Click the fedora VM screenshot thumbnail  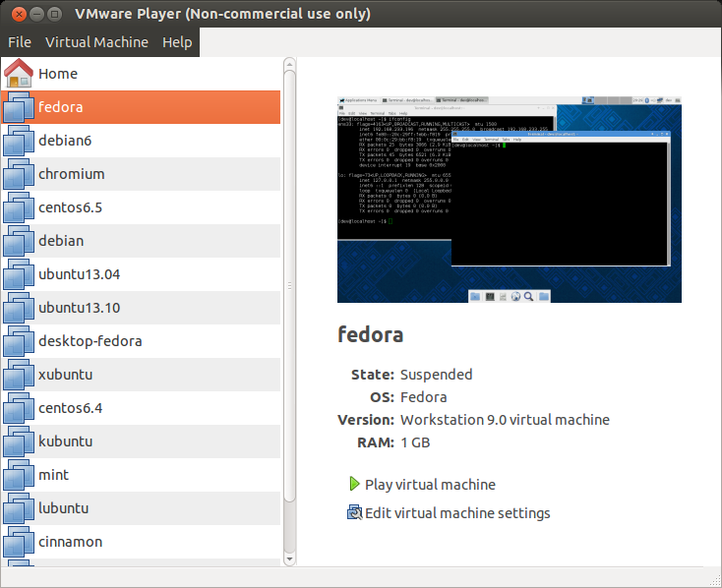point(510,200)
